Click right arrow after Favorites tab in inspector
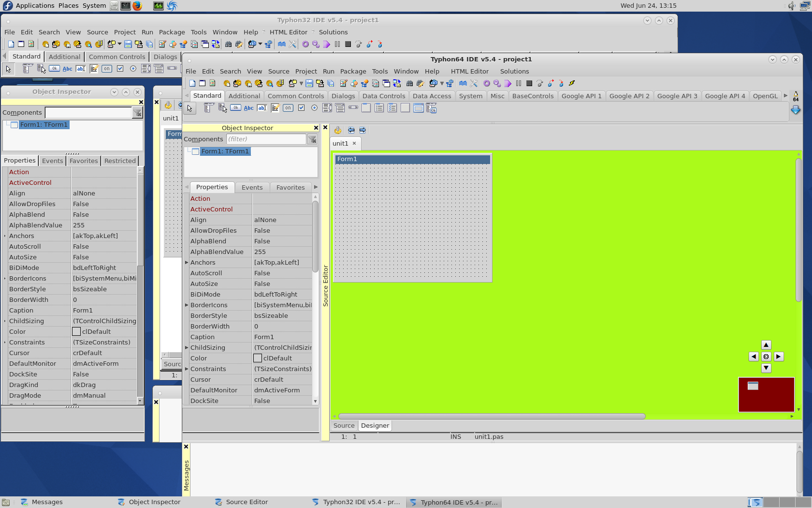Screen dimensions: 812x508 click(316, 187)
